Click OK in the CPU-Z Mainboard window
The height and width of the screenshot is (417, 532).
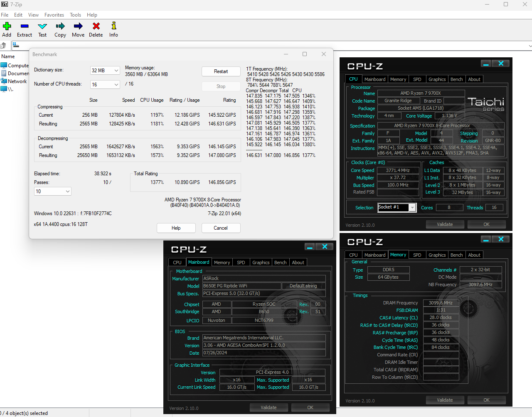point(310,407)
